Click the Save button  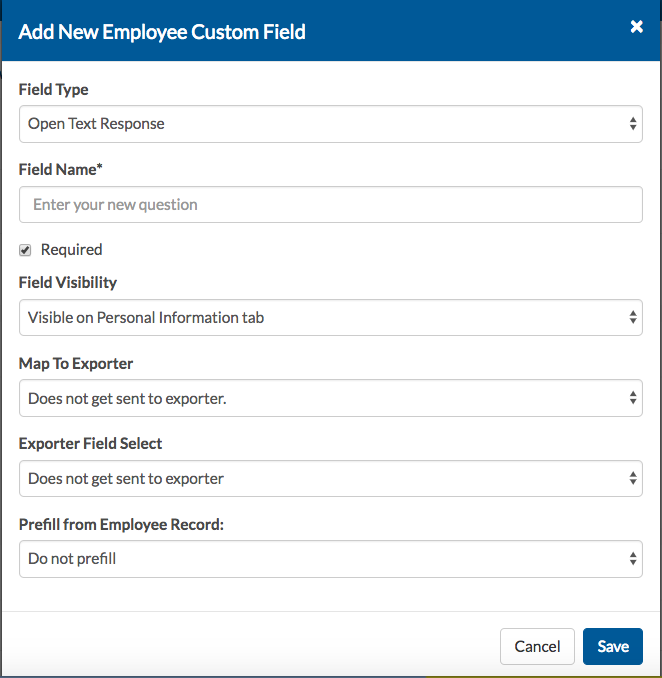(613, 646)
